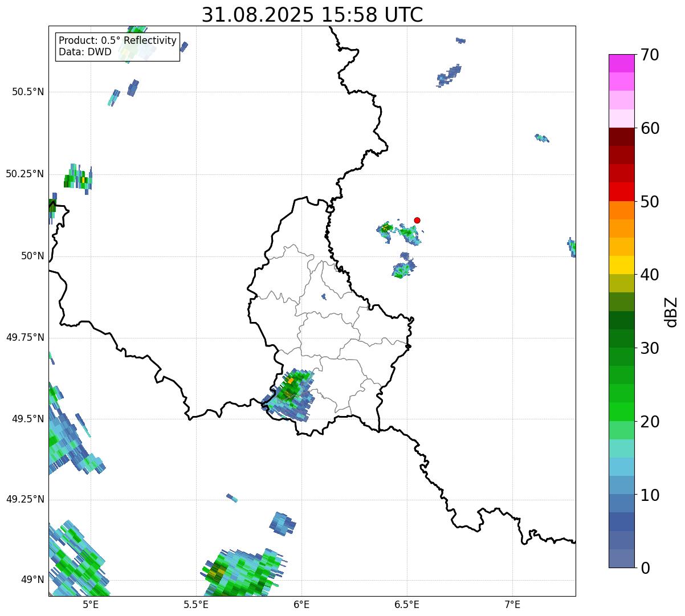This screenshot has width=685, height=616.
Task: Click the red location marker dot
Action: pos(417,220)
